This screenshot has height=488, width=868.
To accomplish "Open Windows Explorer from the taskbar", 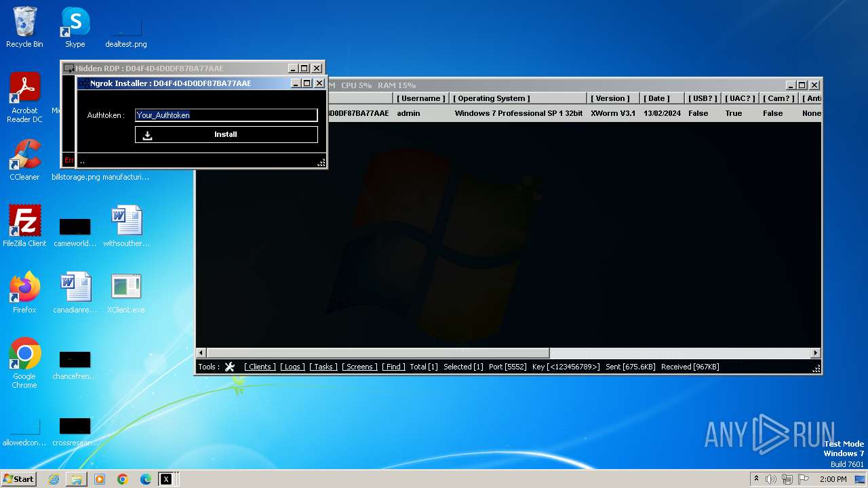I will pyautogui.click(x=77, y=479).
